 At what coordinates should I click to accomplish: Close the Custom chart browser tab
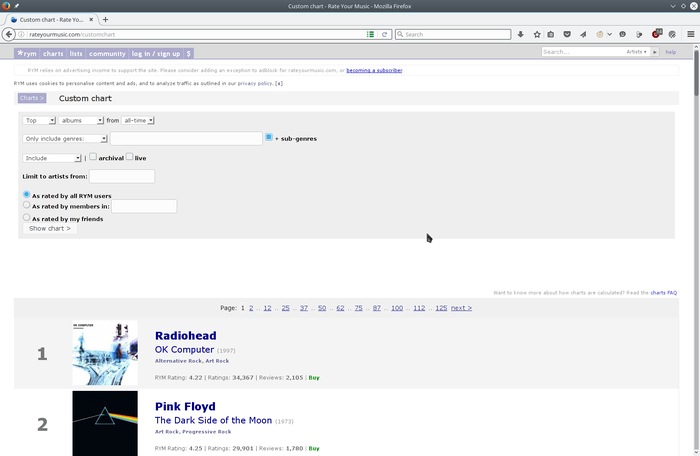[x=91, y=20]
